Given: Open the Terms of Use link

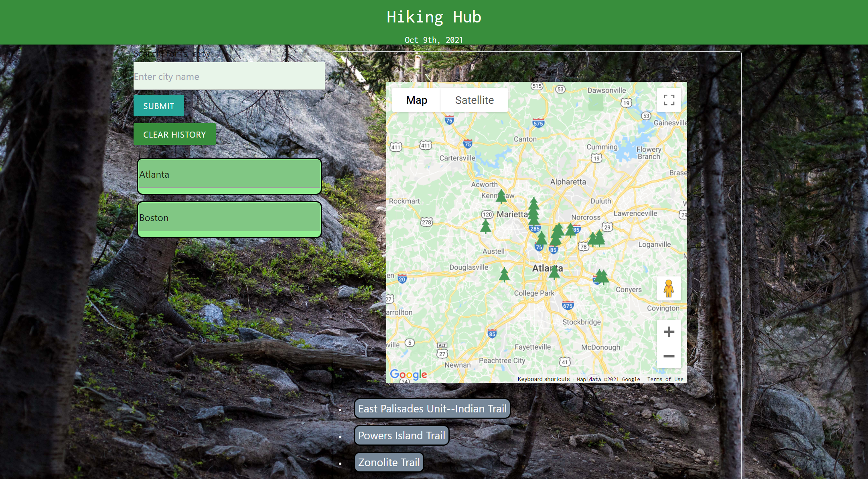Looking at the screenshot, I should coord(665,379).
